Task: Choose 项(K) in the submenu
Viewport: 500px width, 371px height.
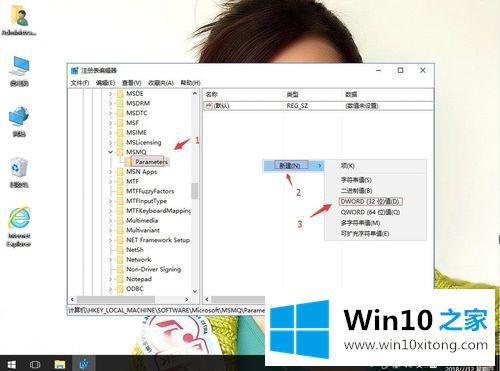Action: 347,166
